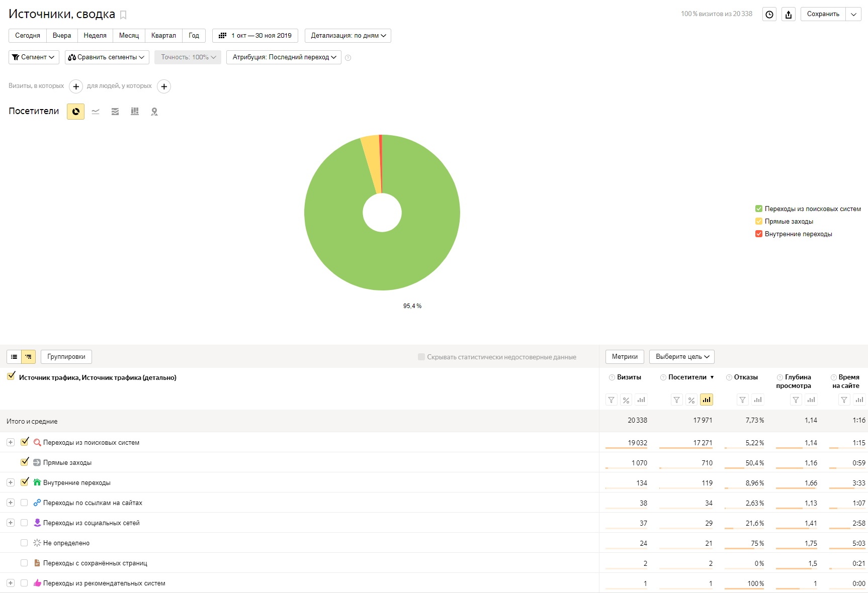Click the green Переходы из поисковых систем legend swatch

pyautogui.click(x=759, y=209)
